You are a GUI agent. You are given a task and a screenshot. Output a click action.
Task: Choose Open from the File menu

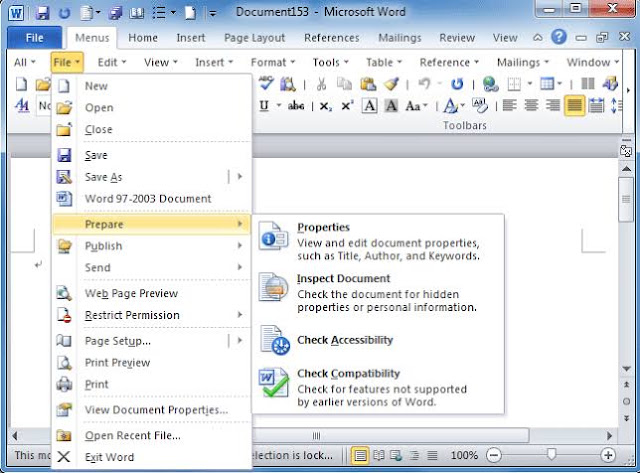(x=152, y=108)
